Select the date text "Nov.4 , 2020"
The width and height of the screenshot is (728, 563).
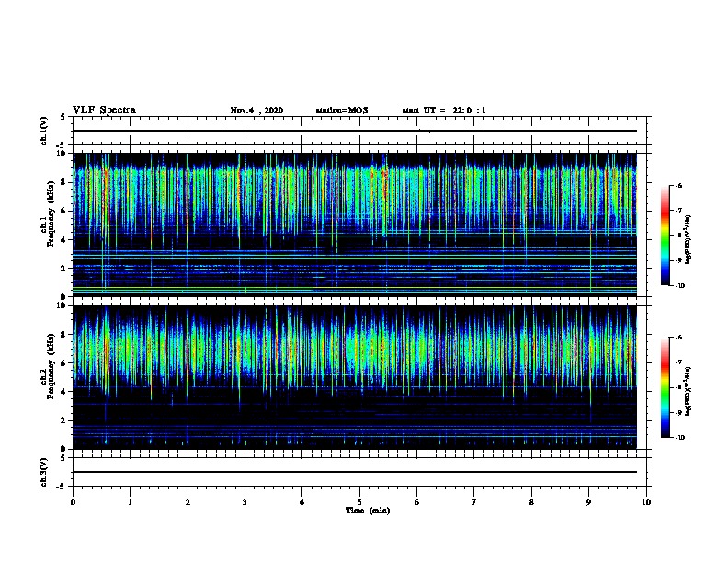pyautogui.click(x=256, y=110)
